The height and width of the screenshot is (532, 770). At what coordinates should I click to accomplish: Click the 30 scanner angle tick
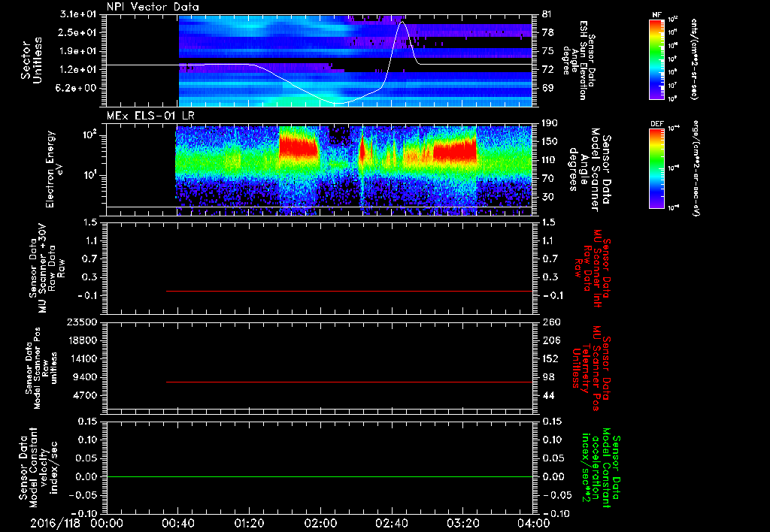pos(547,197)
